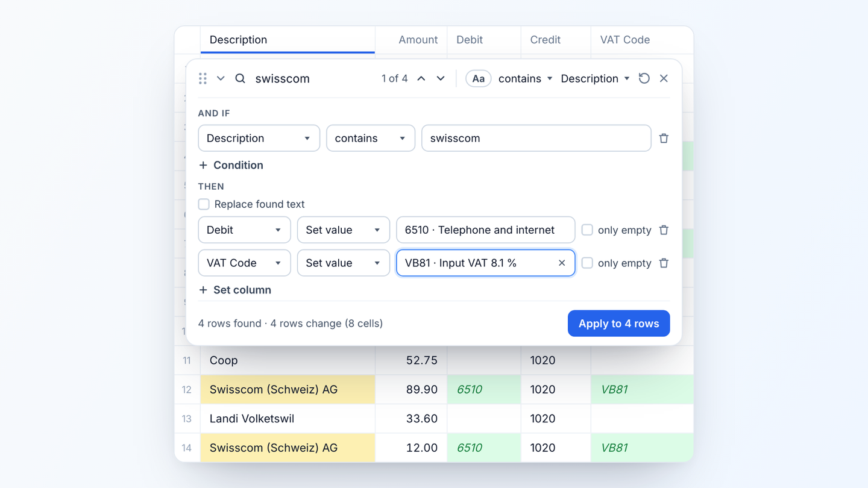Open the Description scope dropdown in search bar
The width and height of the screenshot is (868, 488).
595,79
